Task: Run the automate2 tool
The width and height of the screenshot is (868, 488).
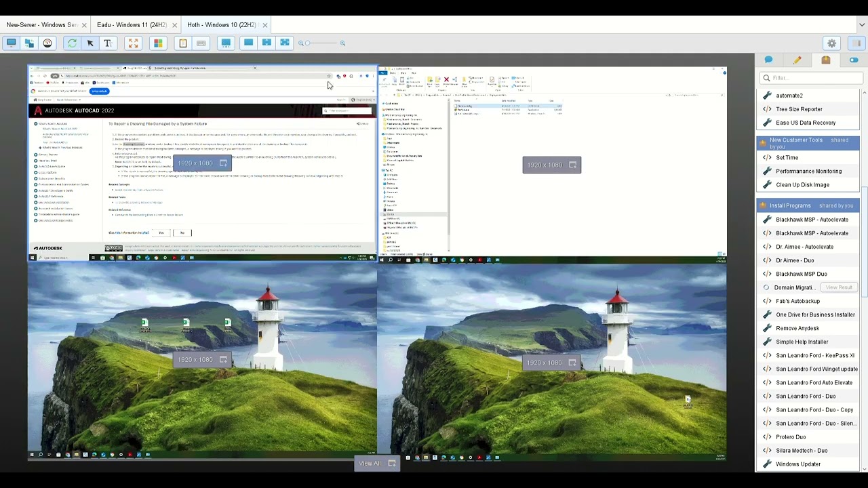Action: click(x=808, y=96)
